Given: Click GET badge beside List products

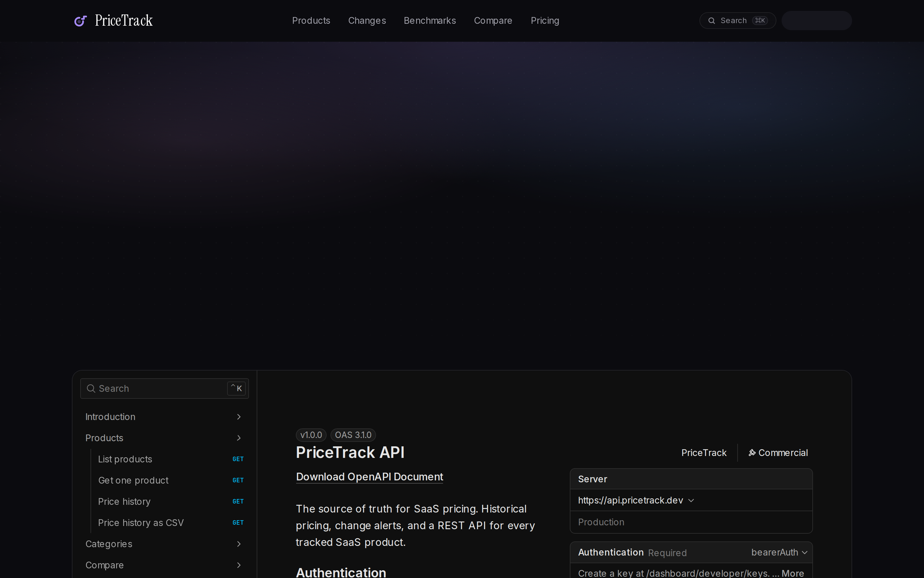Looking at the screenshot, I should click(x=238, y=459).
